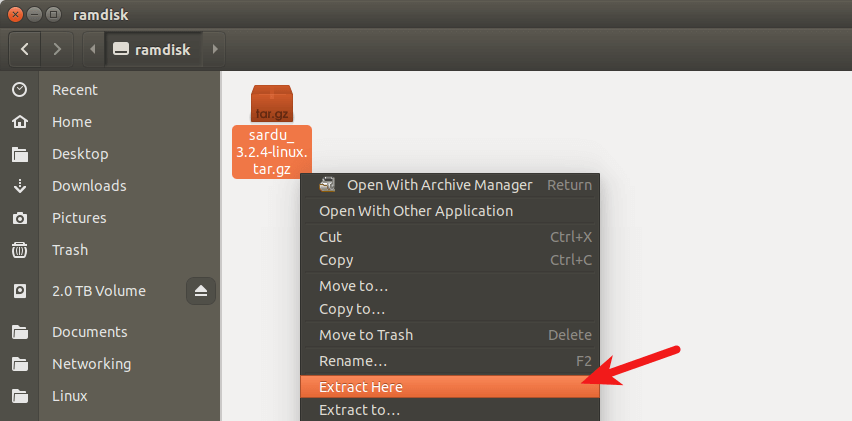Viewport: 852px width, 421px height.
Task: Maximize the ramdisk window
Action: 53,15
